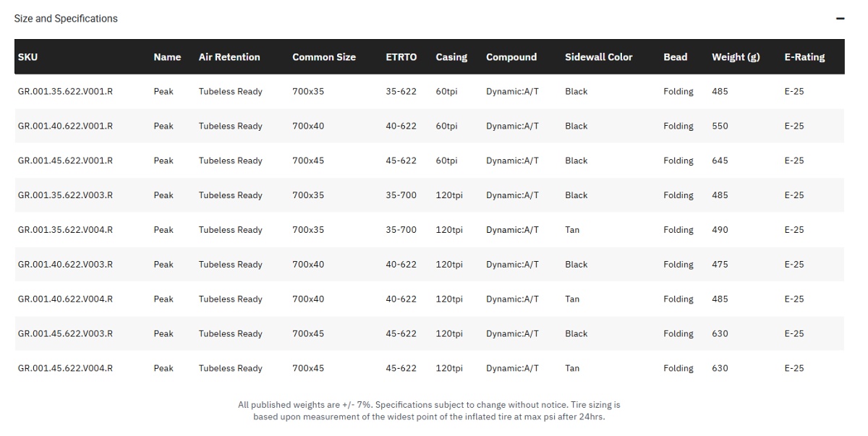The image size is (868, 436).
Task: Click the SKU column header
Action: click(28, 57)
